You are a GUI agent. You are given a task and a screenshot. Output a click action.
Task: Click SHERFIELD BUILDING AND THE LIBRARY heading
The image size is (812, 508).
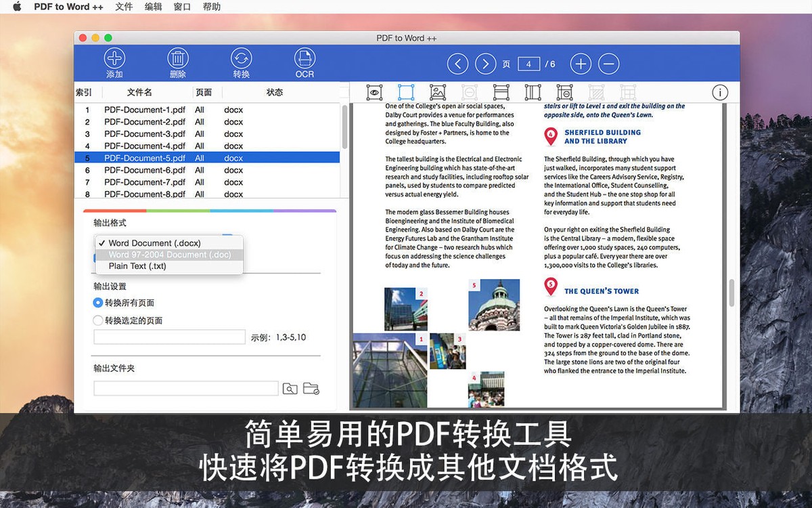pos(602,137)
